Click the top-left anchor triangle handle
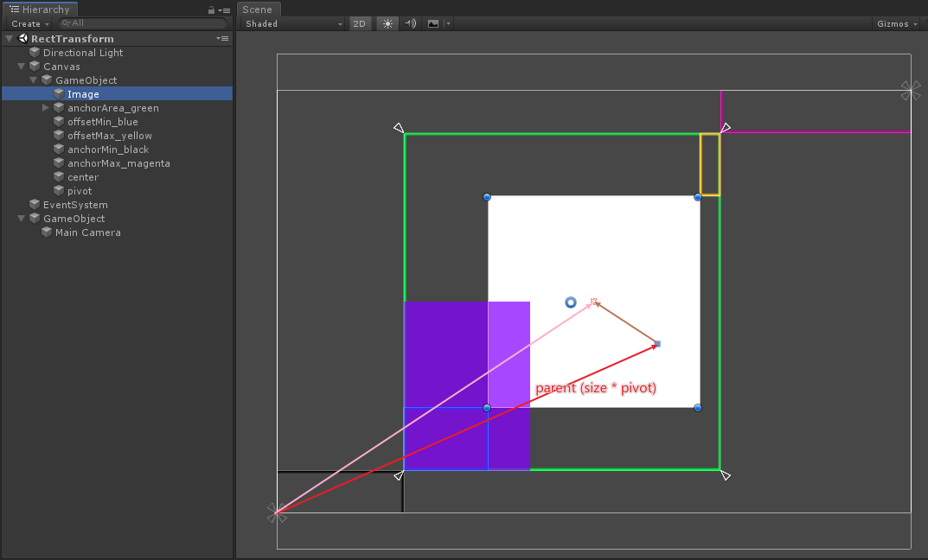Viewport: 928px width, 560px height. (x=399, y=128)
